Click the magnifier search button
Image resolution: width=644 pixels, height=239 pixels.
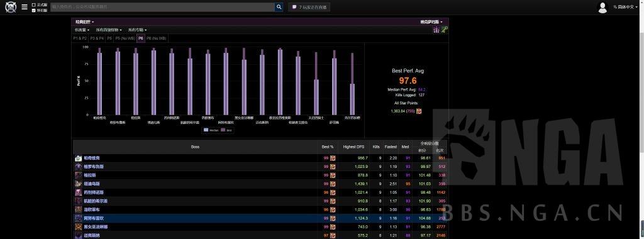coord(279,7)
